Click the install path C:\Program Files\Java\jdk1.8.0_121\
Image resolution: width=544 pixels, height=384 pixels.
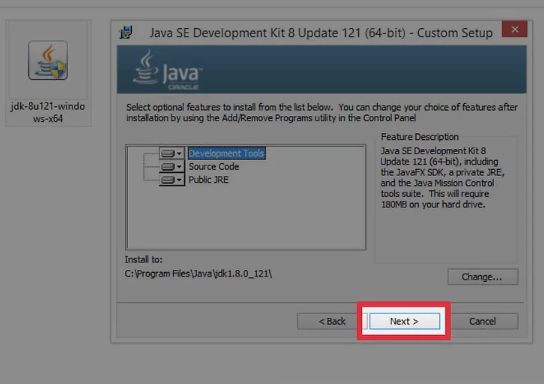click(198, 274)
